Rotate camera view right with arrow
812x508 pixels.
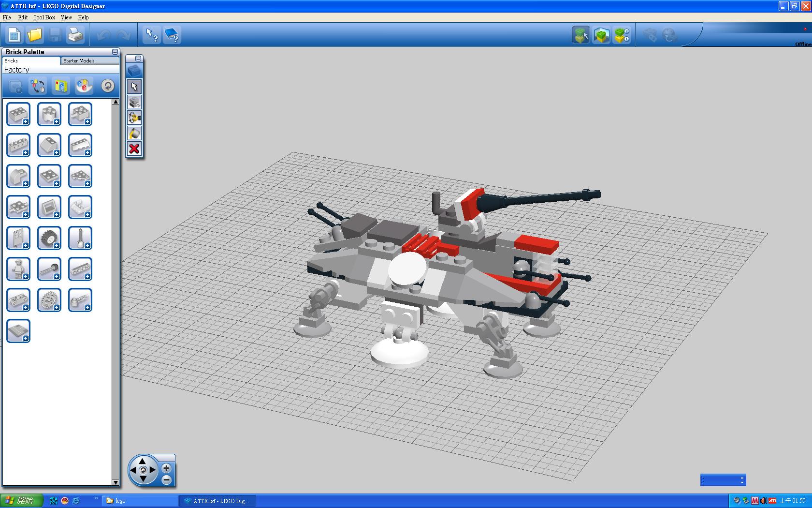coord(153,469)
